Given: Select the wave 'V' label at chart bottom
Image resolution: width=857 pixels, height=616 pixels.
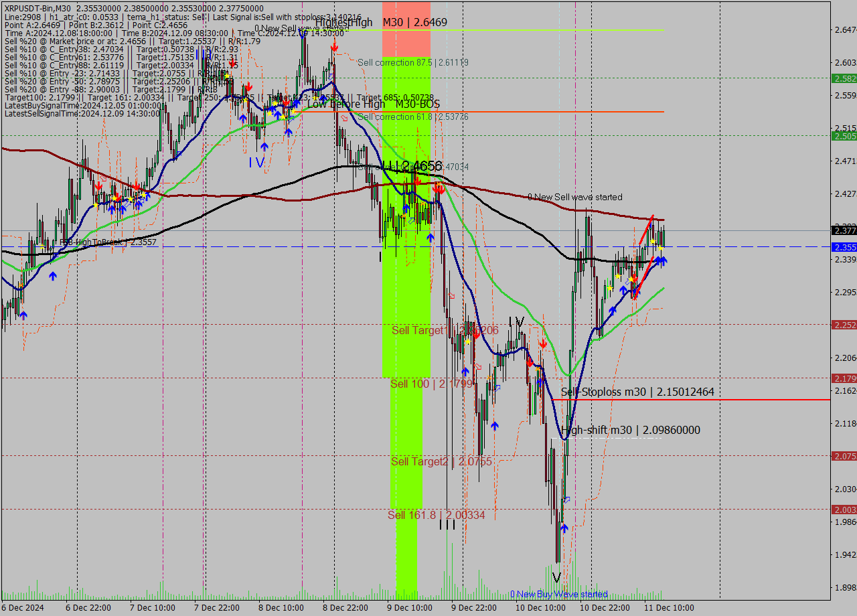Looking at the screenshot, I should (556, 577).
